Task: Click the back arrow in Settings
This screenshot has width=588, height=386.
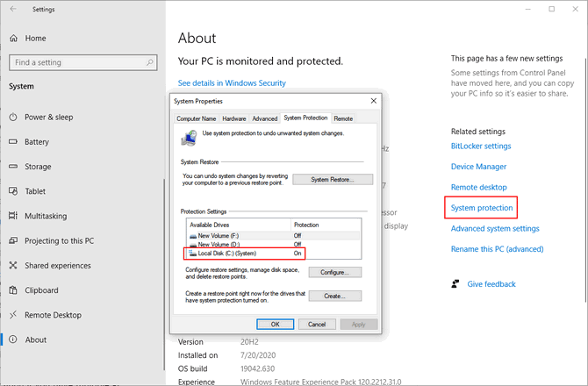Action: [x=13, y=9]
